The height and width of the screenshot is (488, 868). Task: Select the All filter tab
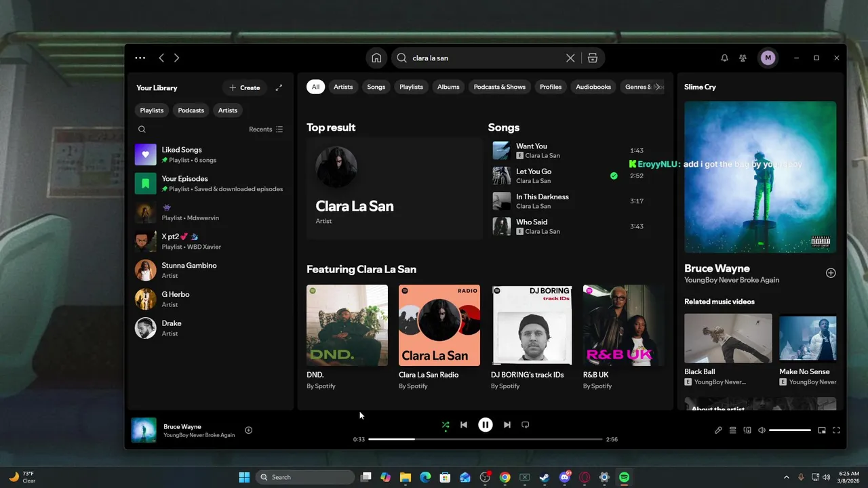315,87
